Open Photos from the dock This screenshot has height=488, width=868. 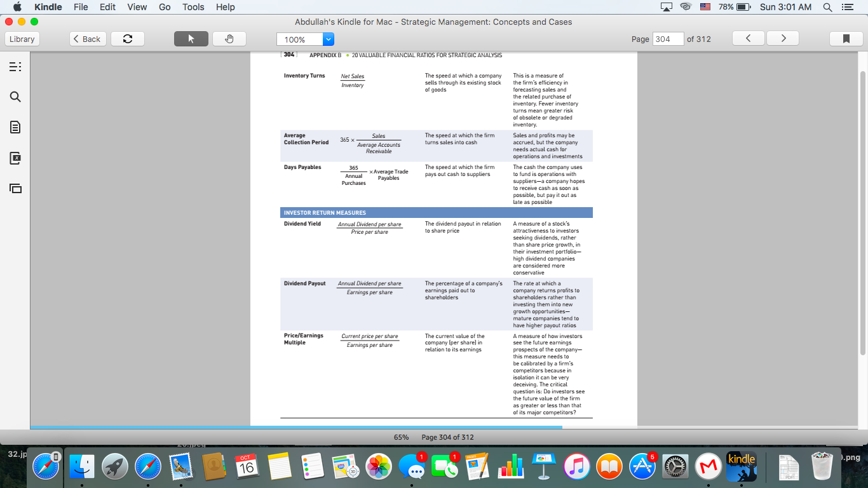tap(379, 467)
